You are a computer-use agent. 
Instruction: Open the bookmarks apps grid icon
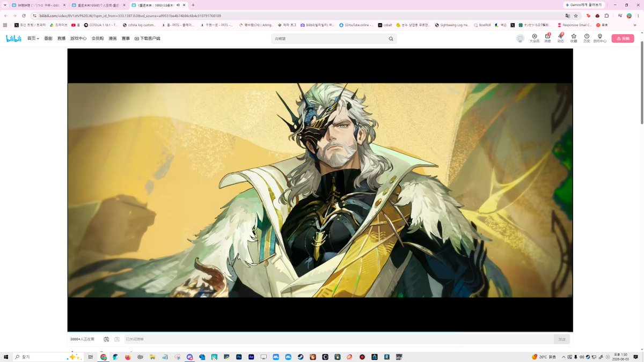coord(5,25)
